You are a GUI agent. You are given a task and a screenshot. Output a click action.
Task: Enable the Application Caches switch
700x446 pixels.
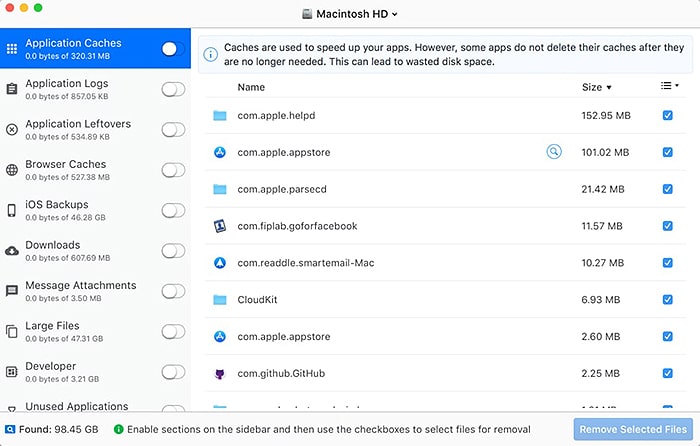pyautogui.click(x=173, y=49)
